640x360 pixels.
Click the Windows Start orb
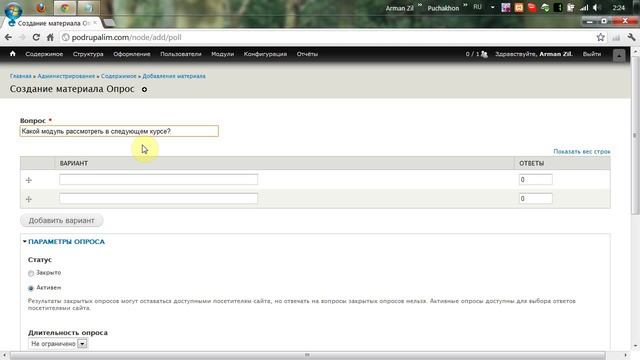(13, 10)
